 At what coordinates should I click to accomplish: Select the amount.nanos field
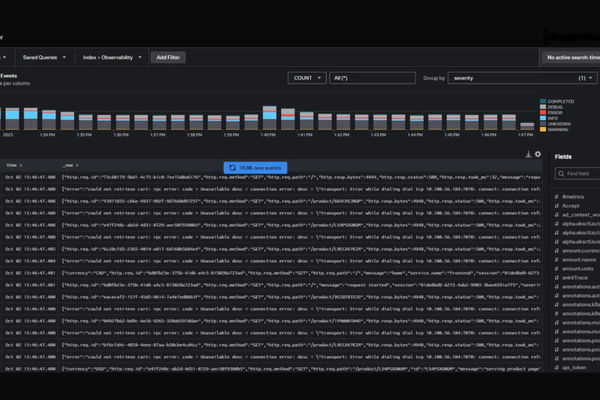[x=577, y=260]
